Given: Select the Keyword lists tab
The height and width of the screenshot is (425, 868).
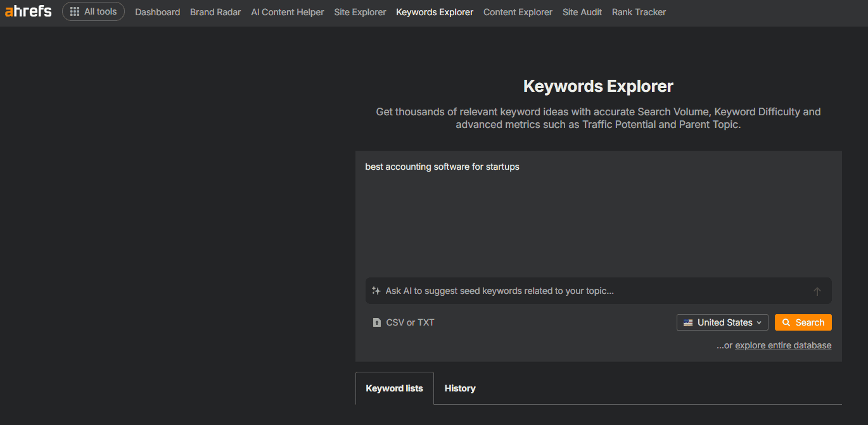Looking at the screenshot, I should click(394, 388).
